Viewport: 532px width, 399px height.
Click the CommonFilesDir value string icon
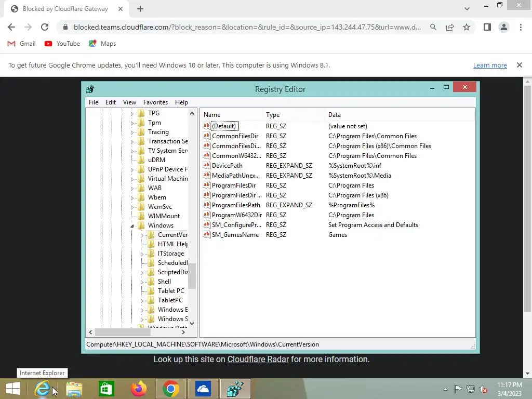tap(207, 136)
